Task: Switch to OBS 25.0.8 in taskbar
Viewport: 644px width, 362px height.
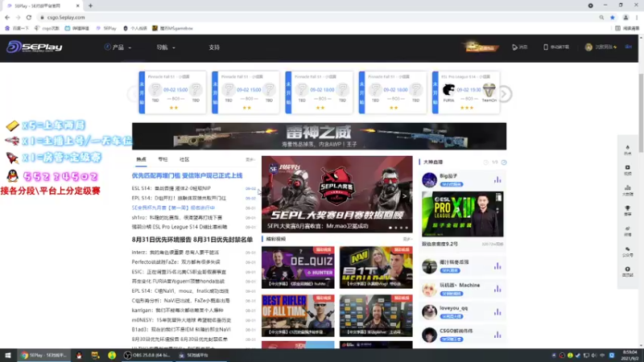Action: coord(148,356)
